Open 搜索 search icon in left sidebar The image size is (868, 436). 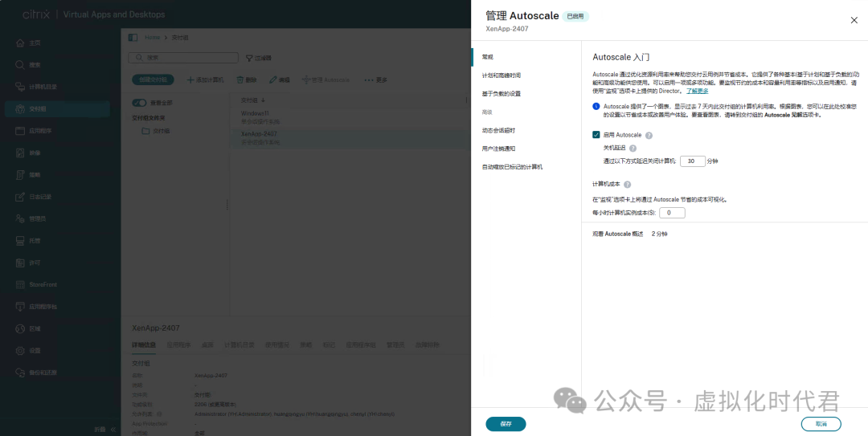[x=20, y=65]
